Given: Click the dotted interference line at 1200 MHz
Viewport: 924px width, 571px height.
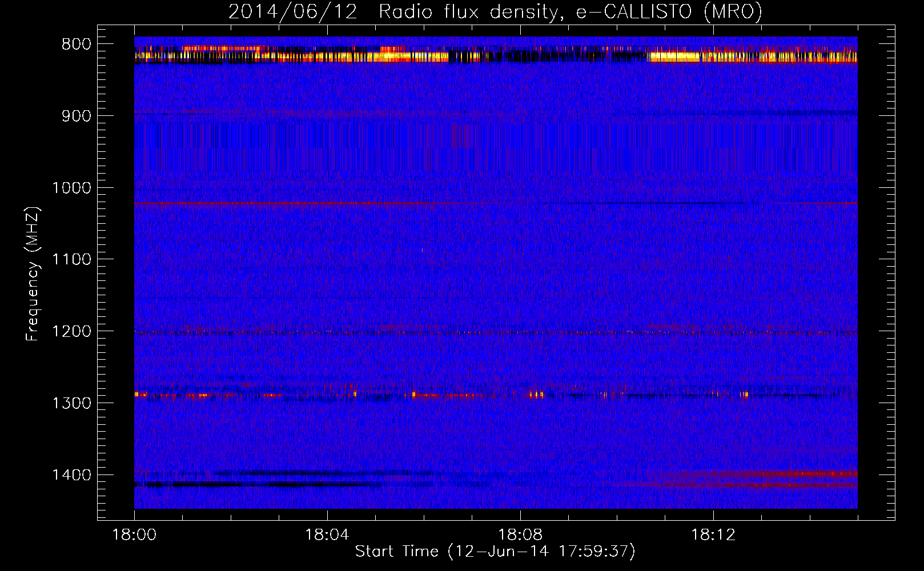Looking at the screenshot, I should (x=496, y=332).
